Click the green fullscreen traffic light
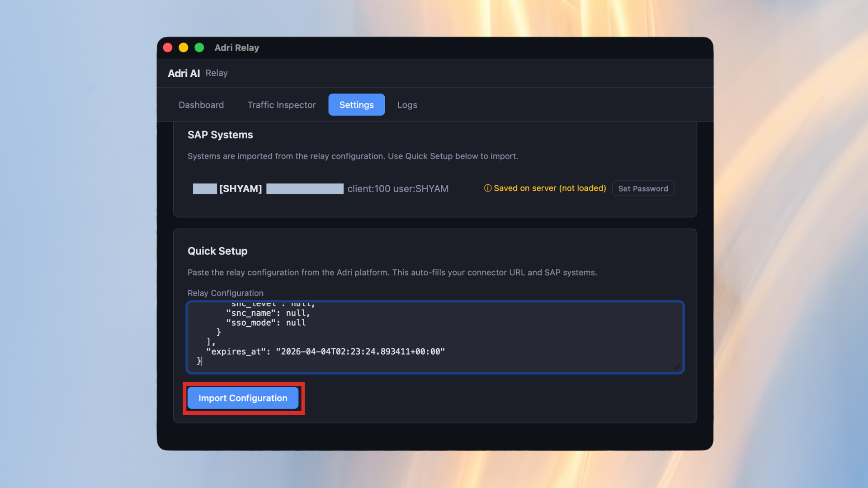Viewport: 868px width, 488px height. (x=199, y=47)
